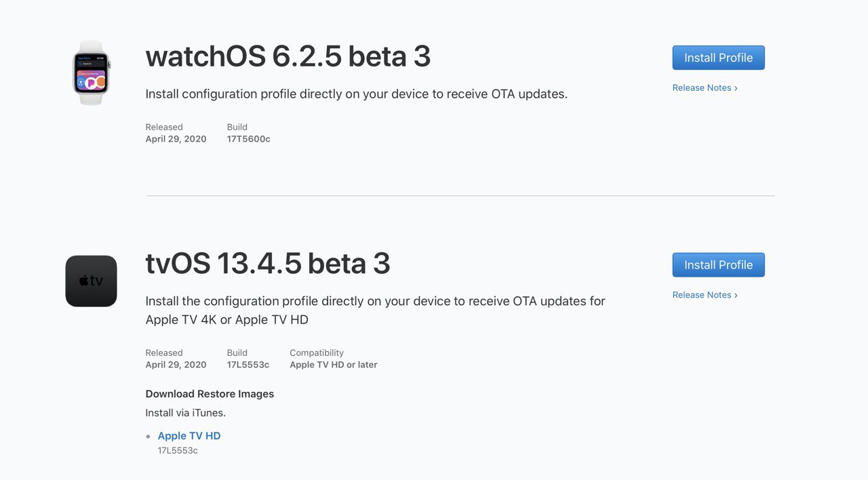Click the bullet beside Apple TV HD

[x=148, y=437]
